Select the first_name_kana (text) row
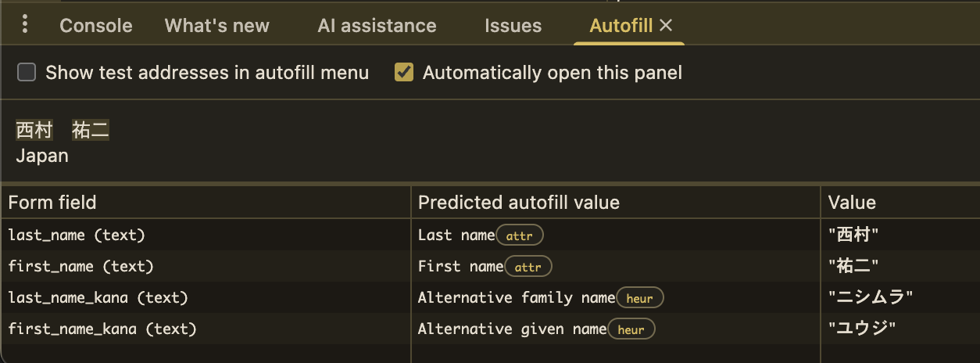 [102, 329]
